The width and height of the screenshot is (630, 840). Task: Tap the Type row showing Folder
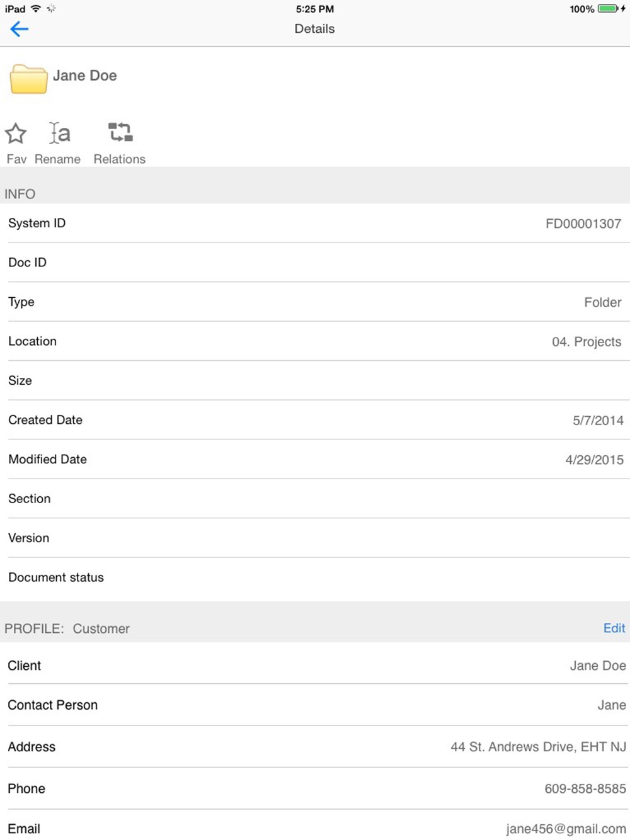pos(315,302)
